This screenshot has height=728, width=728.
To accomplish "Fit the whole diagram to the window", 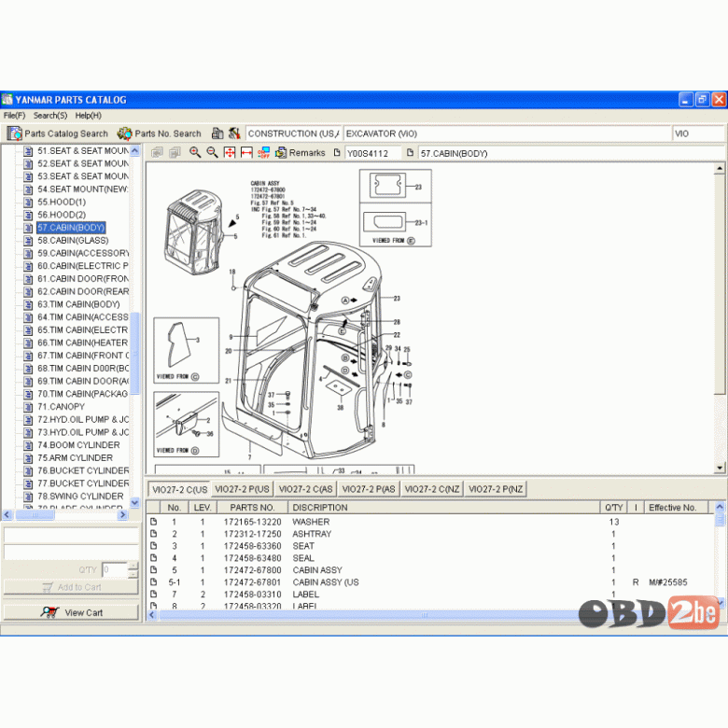I will pyautogui.click(x=230, y=152).
